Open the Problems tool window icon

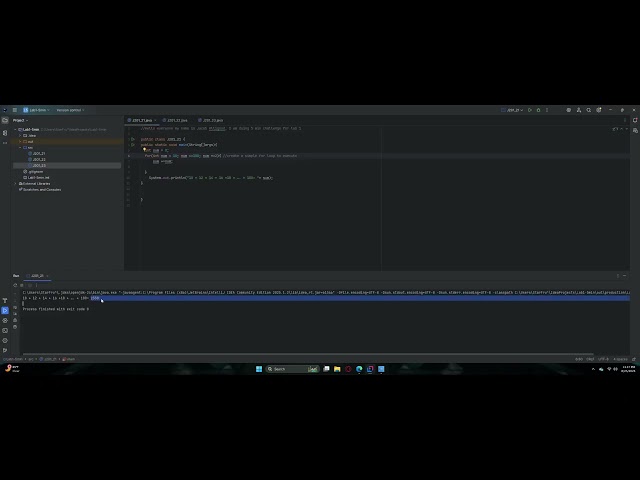(x=5, y=340)
